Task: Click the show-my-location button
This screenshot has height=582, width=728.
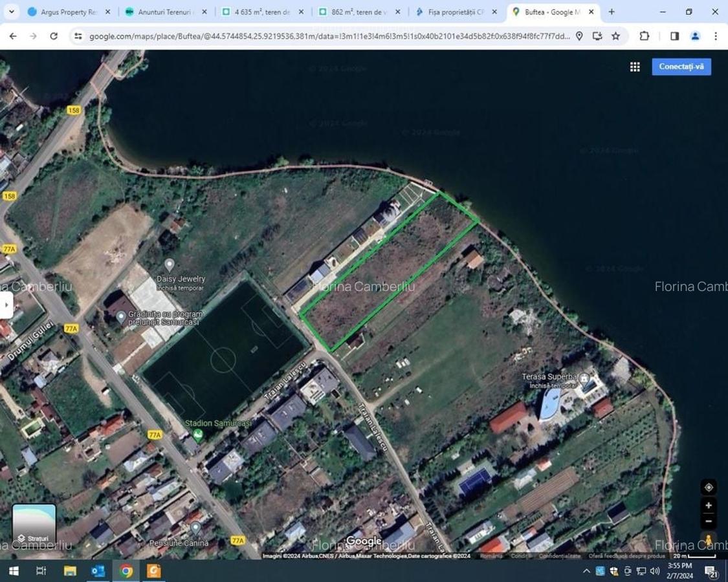Action: [x=708, y=487]
